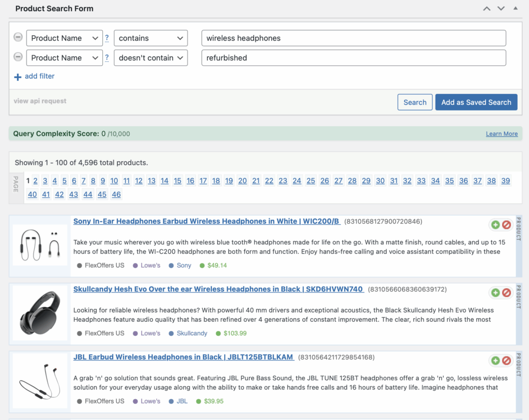Block Skullcandy Hesh Evo with red icon

click(x=506, y=293)
